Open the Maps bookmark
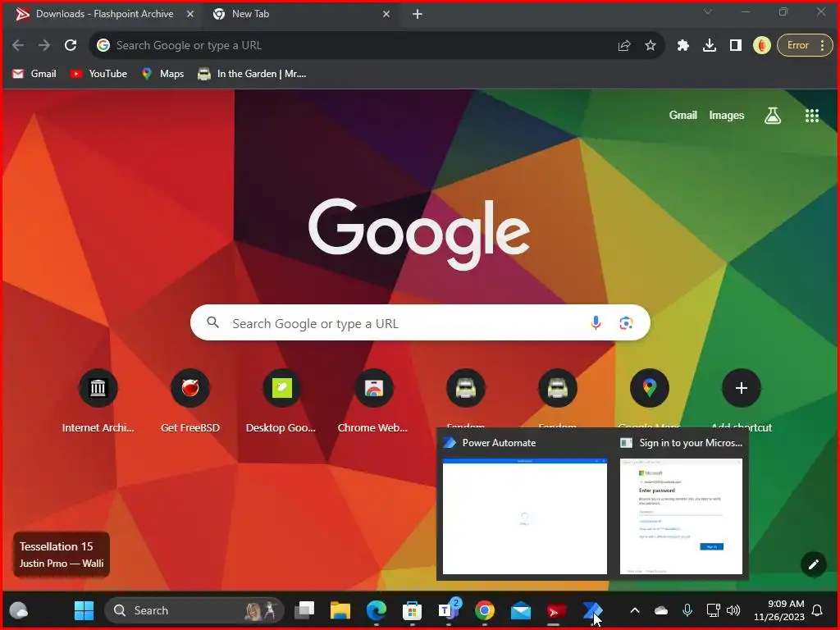The height and width of the screenshot is (630, 840). point(162,74)
